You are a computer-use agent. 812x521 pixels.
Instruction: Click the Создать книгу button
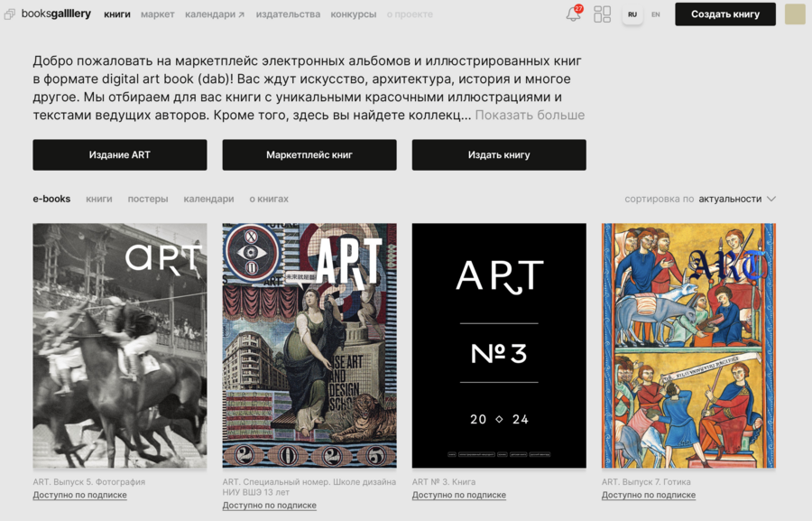click(x=725, y=14)
